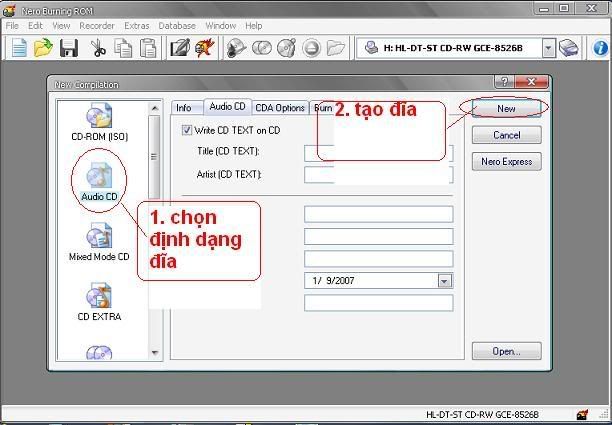Click the compilation list scrollbar thumb
The image size is (612, 425).
[155, 157]
